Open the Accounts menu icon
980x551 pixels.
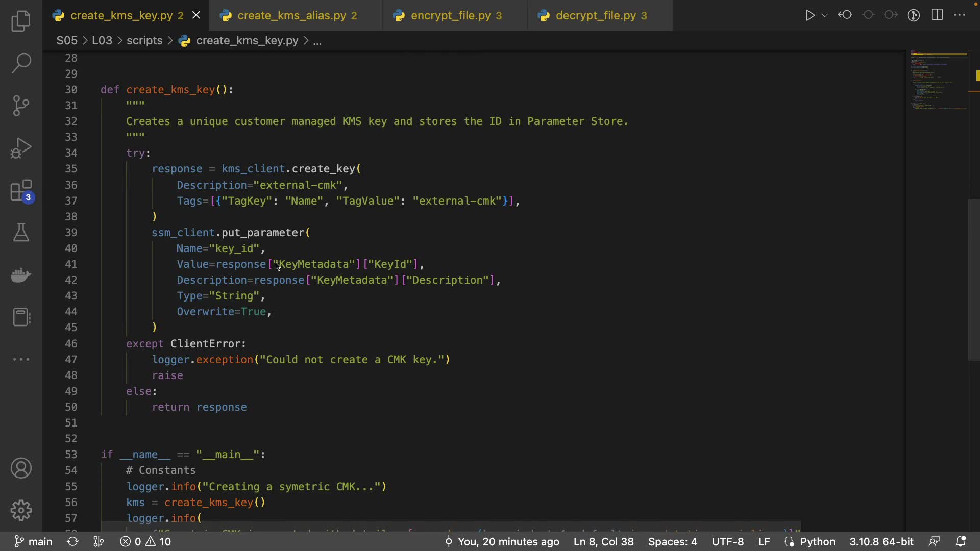coord(21,468)
